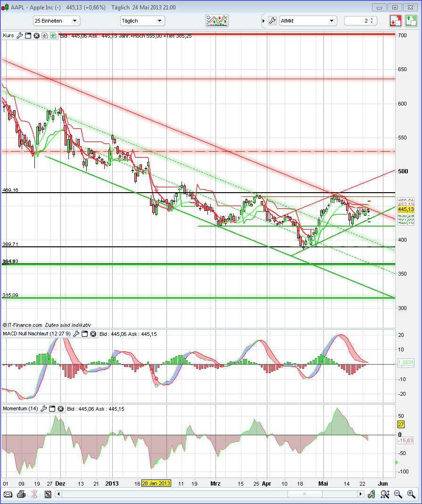
Task: Open the printer icon in the status bar
Action: tap(21, 494)
